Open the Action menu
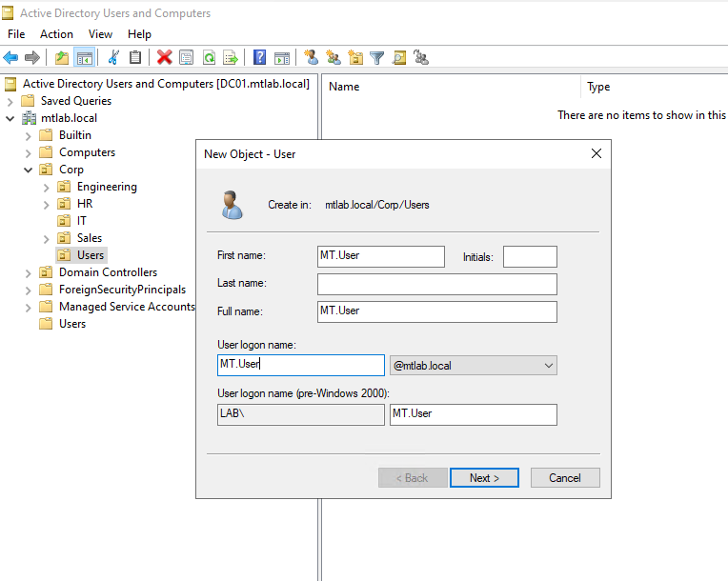 56,34
